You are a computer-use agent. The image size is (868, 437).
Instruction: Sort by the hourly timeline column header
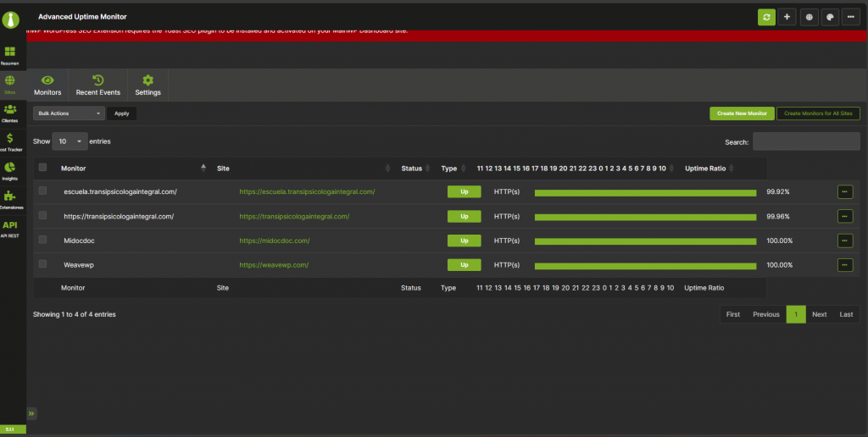tap(576, 169)
